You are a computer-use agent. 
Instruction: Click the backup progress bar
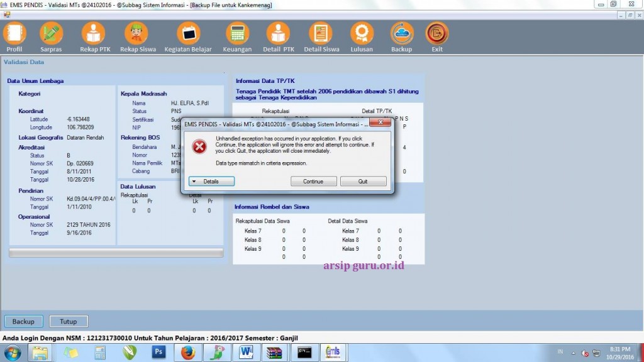(x=116, y=253)
